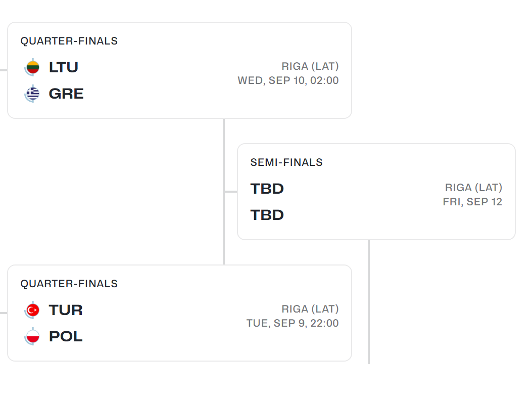Select the TUR team name
Viewport: 532px width, 398px height.
pos(66,310)
